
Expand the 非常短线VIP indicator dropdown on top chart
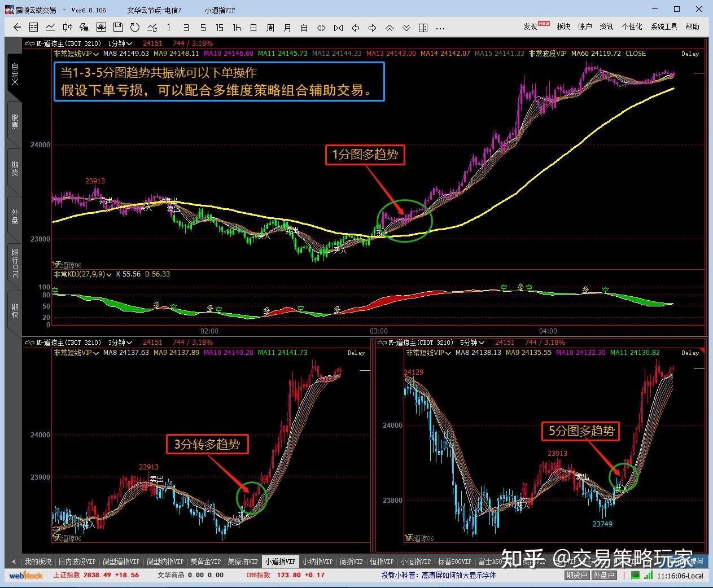pyautogui.click(x=76, y=54)
